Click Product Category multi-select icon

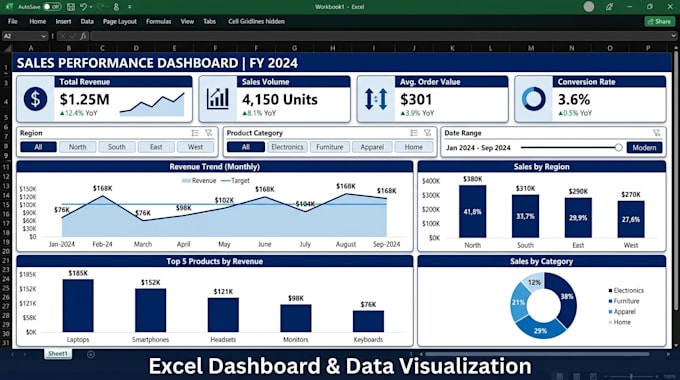coord(414,133)
